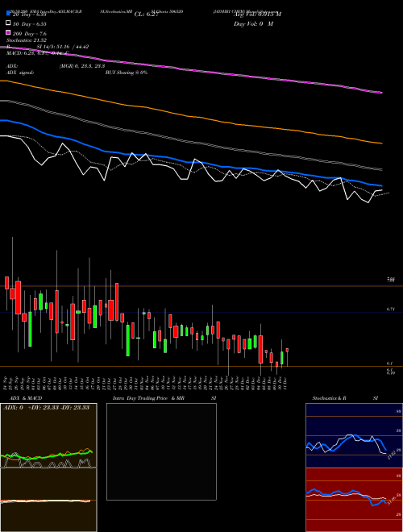Click the '(MGR) 0, 23.3, 23.3' ADX values
Screen dimensions: 403x532
pyautogui.click(x=81, y=66)
